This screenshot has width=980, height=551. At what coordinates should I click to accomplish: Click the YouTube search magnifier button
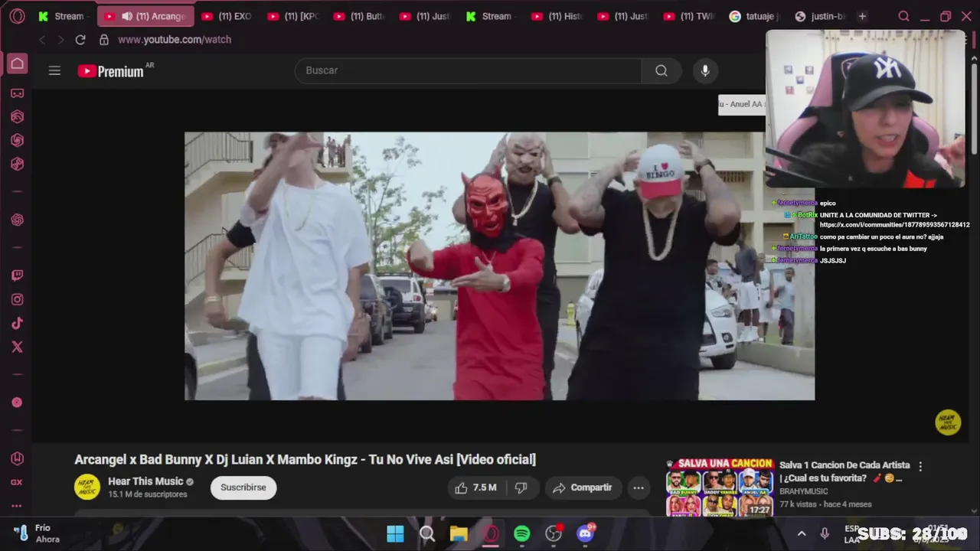[x=661, y=70]
